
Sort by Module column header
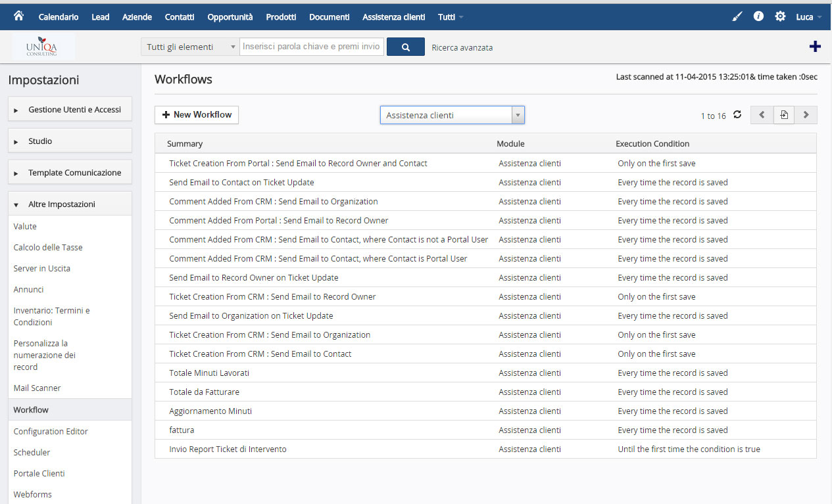pos(510,144)
